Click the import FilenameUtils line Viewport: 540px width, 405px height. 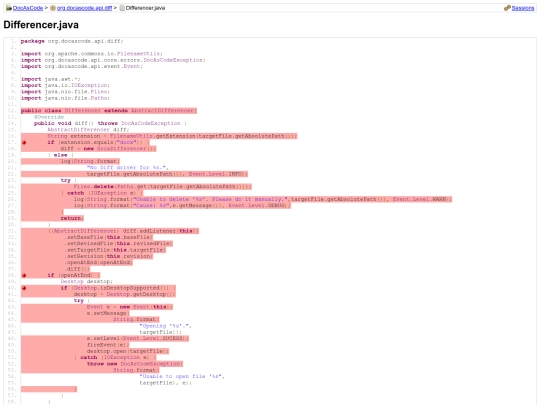tap(92, 54)
